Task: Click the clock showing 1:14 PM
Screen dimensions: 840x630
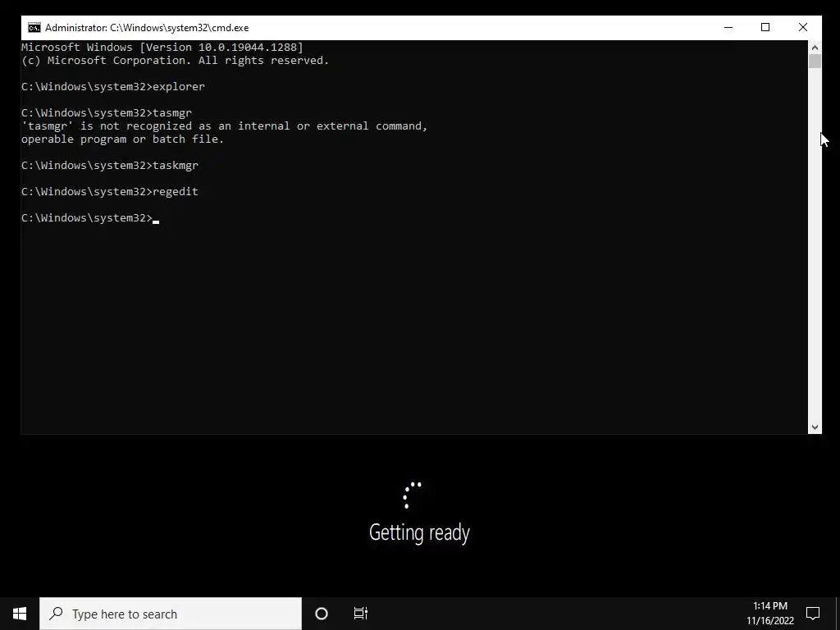Action: point(769,606)
